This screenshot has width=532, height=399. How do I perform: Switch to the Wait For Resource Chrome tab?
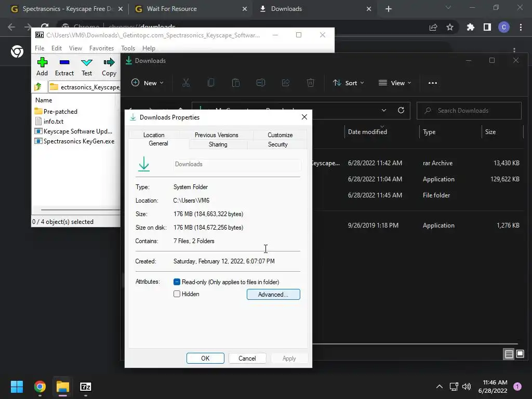[191, 9]
